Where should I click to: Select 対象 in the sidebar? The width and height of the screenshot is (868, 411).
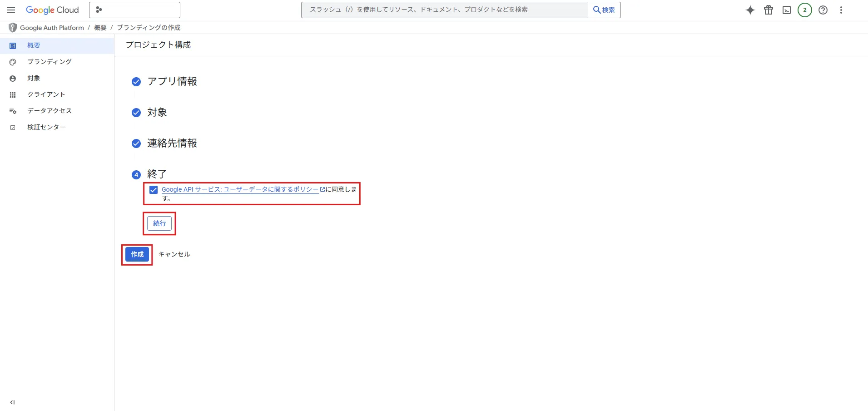tap(57, 78)
